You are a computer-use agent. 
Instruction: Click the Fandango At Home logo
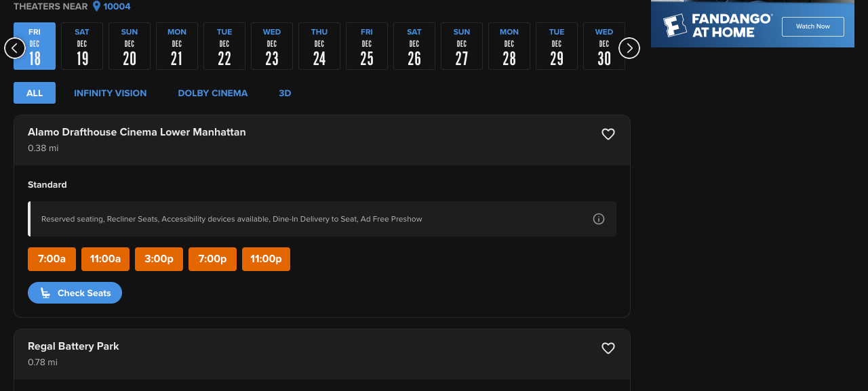click(717, 26)
